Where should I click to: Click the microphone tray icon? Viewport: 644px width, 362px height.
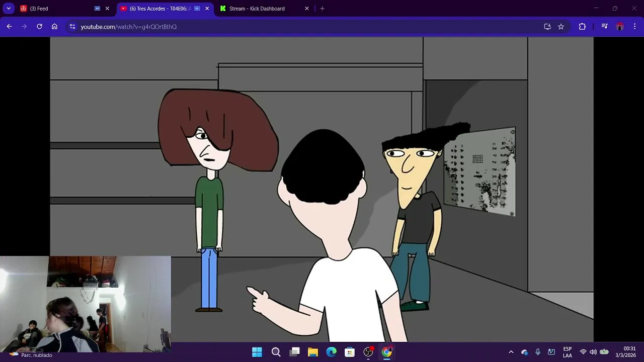pos(538,352)
